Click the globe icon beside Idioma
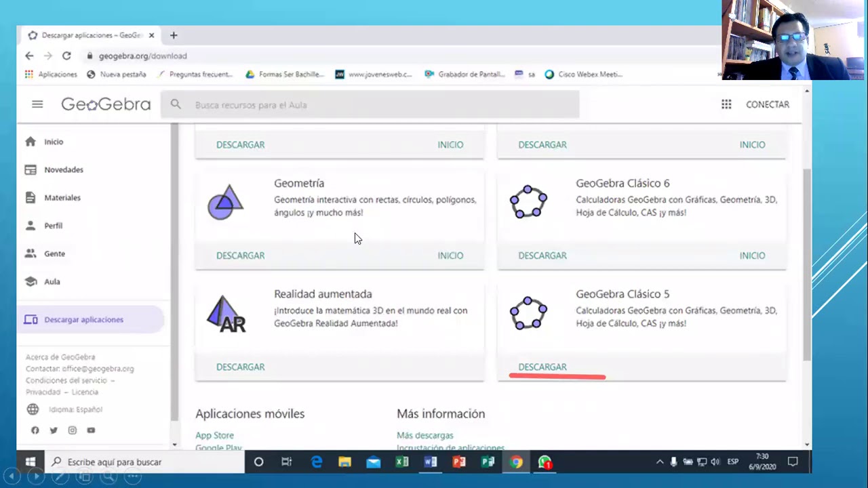The width and height of the screenshot is (868, 488). point(33,409)
